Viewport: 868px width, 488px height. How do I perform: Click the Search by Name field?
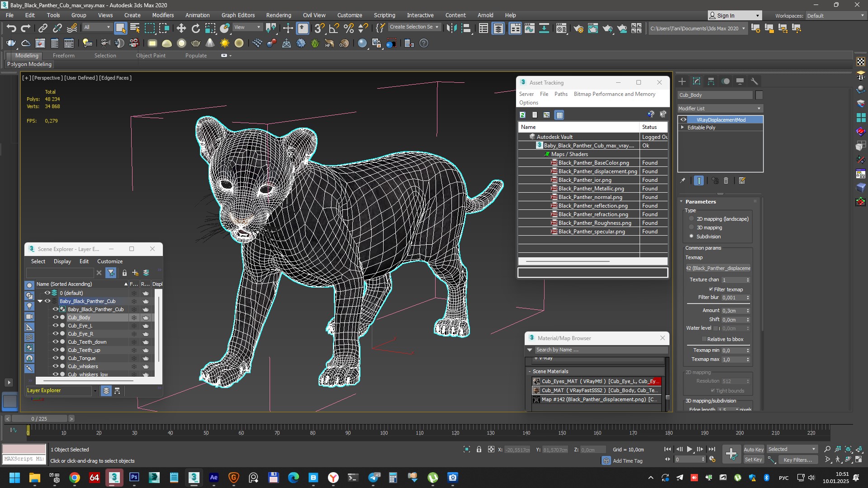[601, 350]
